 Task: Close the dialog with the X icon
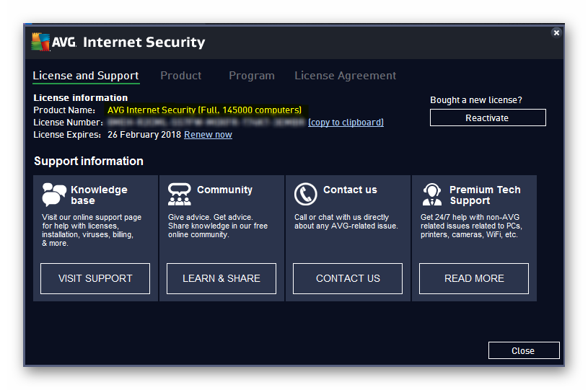(556, 32)
